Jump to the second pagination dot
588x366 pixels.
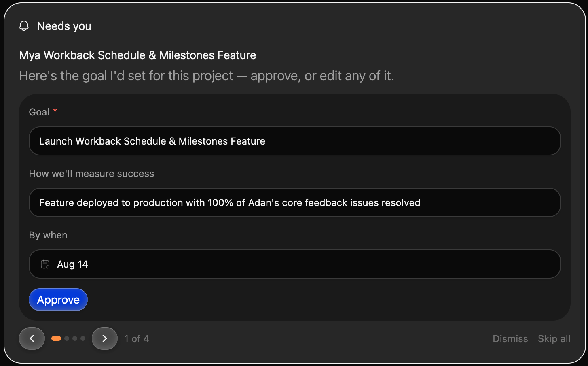click(x=67, y=338)
